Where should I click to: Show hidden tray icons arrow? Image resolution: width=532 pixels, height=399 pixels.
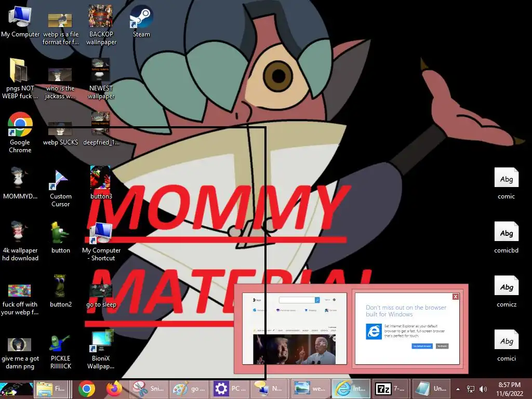coord(458,389)
